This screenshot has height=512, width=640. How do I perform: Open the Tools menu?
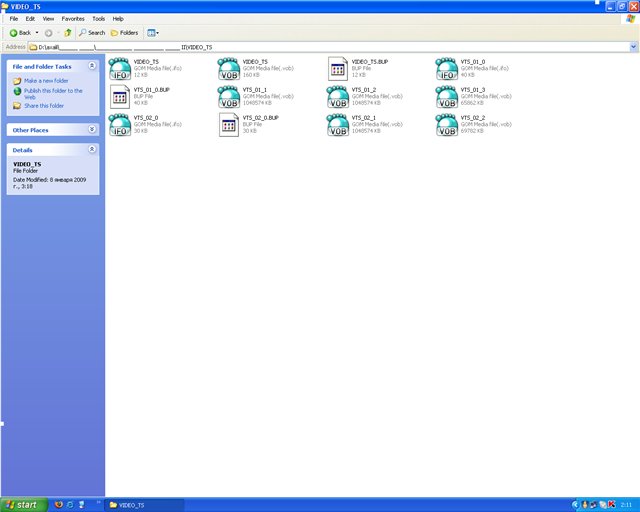click(98, 19)
